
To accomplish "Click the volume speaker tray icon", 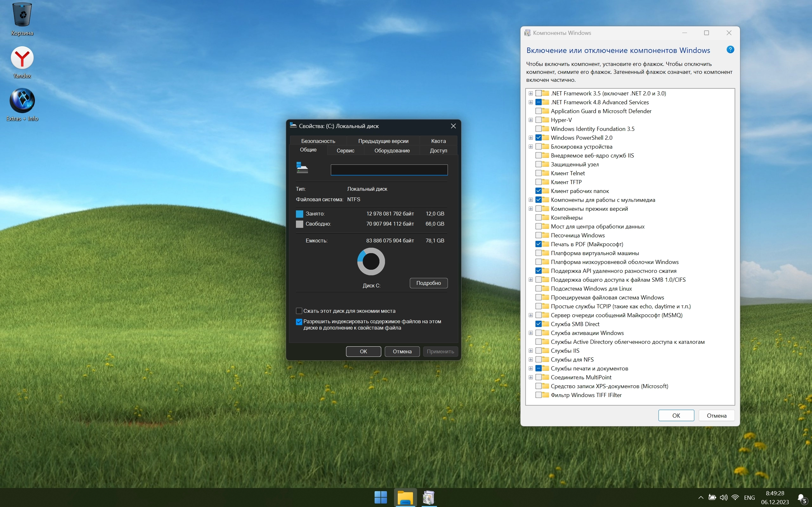I will pos(724,497).
